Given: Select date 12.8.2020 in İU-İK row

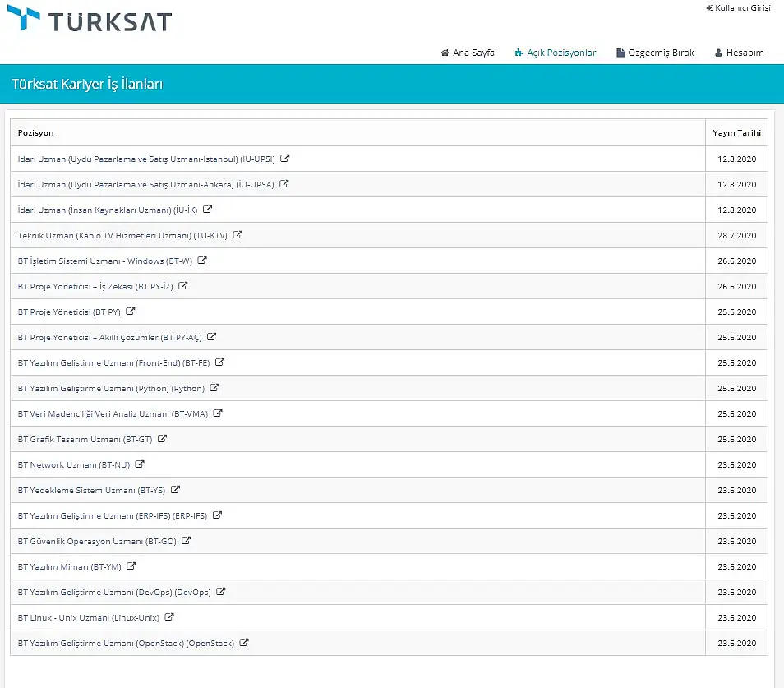Looking at the screenshot, I should tap(736, 210).
